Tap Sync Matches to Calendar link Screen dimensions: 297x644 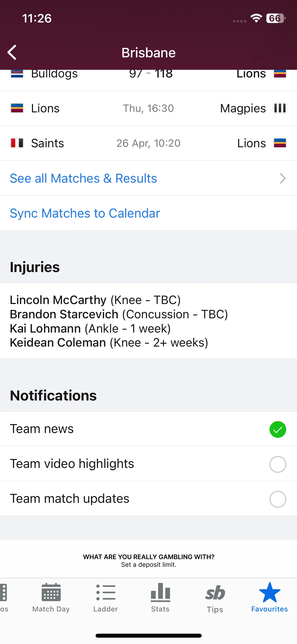coord(85,213)
